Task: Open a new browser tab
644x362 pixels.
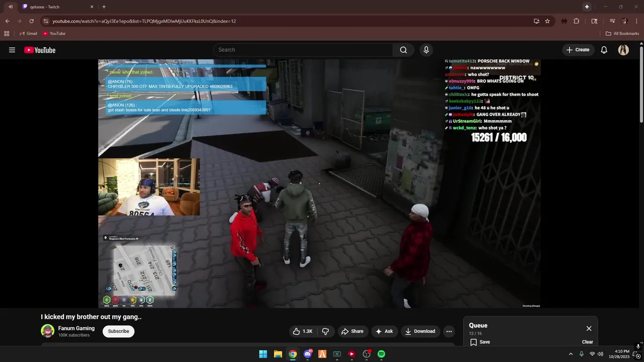Action: pyautogui.click(x=104, y=7)
